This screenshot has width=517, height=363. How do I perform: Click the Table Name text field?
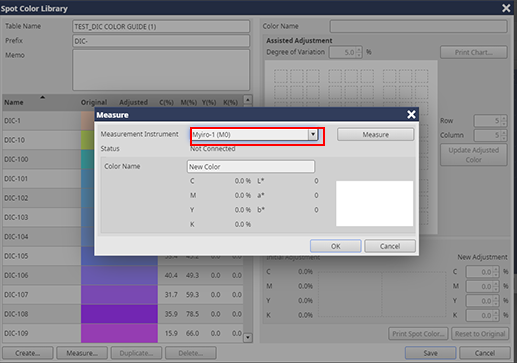click(161, 26)
